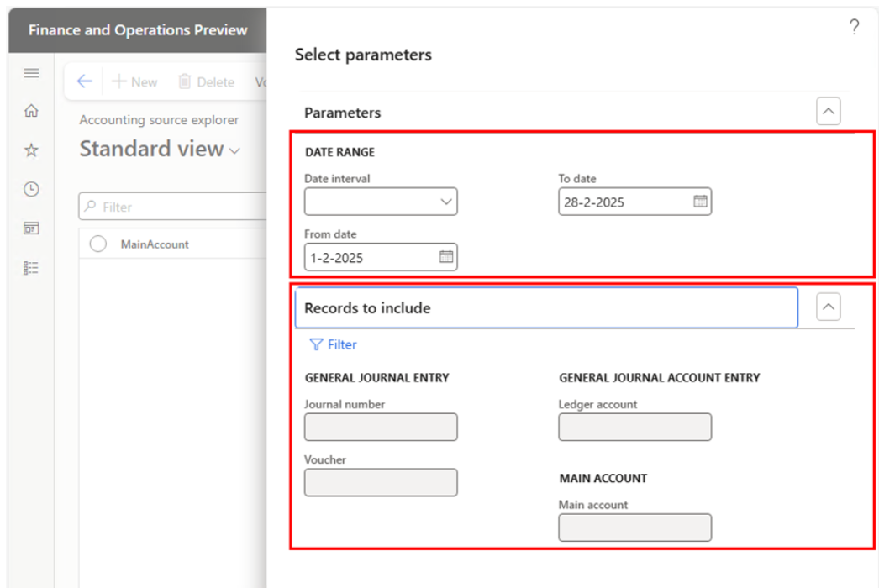879x588 pixels.
Task: Open Workspaces icon in sidebar
Action: (x=31, y=228)
